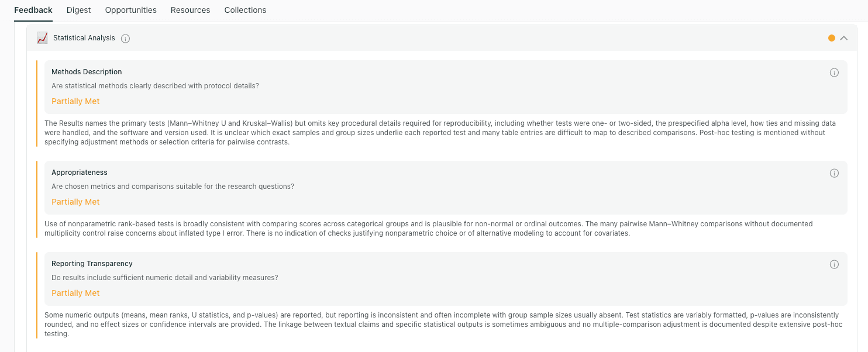Select the active Feedback tab
The image size is (868, 352).
click(x=33, y=10)
